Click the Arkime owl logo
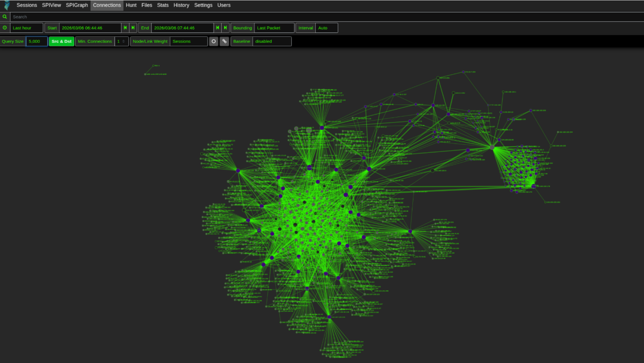Screen dimensions: 644x363 (6, 5)
